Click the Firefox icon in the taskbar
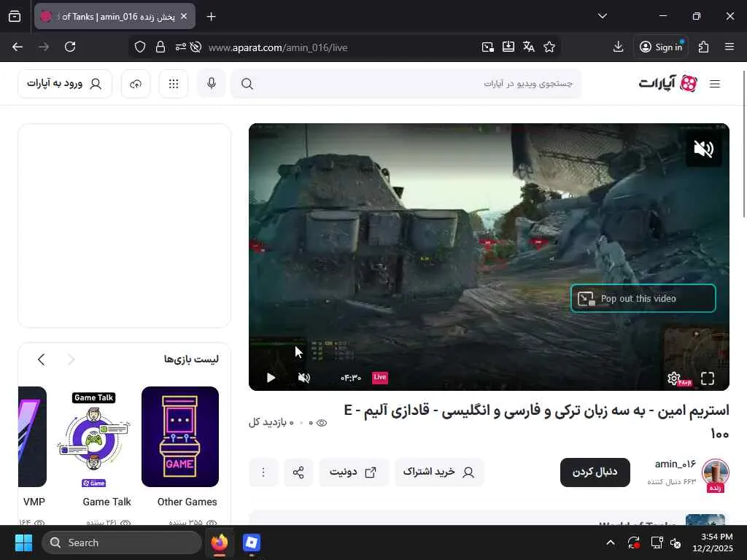Screen dimensions: 747x560 [219, 542]
